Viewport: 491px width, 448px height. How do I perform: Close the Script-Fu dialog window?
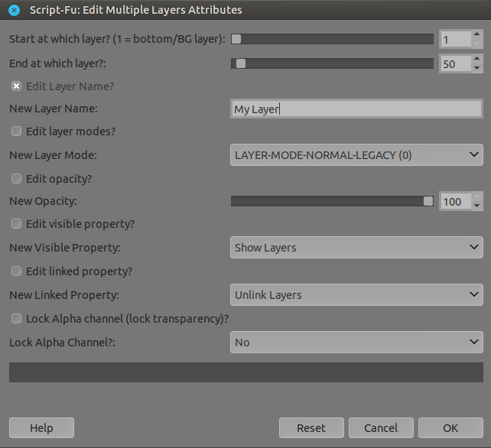13,10
